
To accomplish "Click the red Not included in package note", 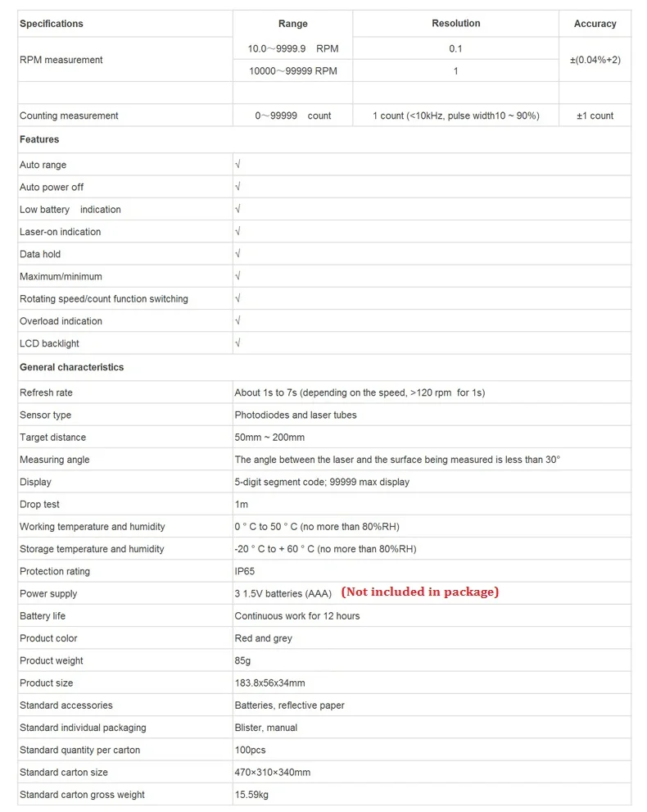I will click(x=420, y=592).
